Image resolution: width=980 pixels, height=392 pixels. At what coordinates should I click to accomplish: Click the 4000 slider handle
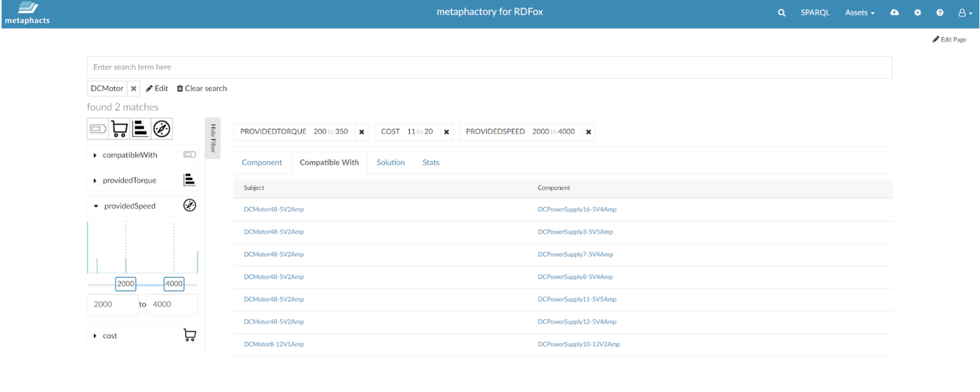174,284
